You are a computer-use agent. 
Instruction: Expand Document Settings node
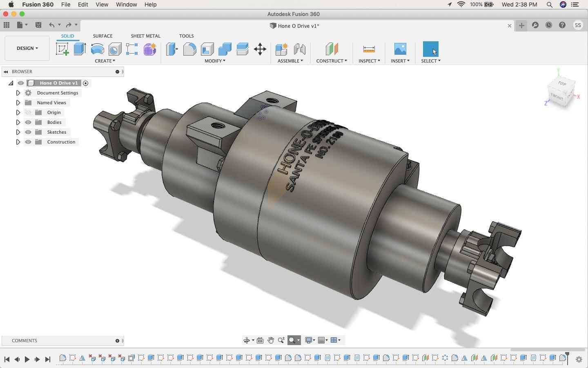(18, 93)
